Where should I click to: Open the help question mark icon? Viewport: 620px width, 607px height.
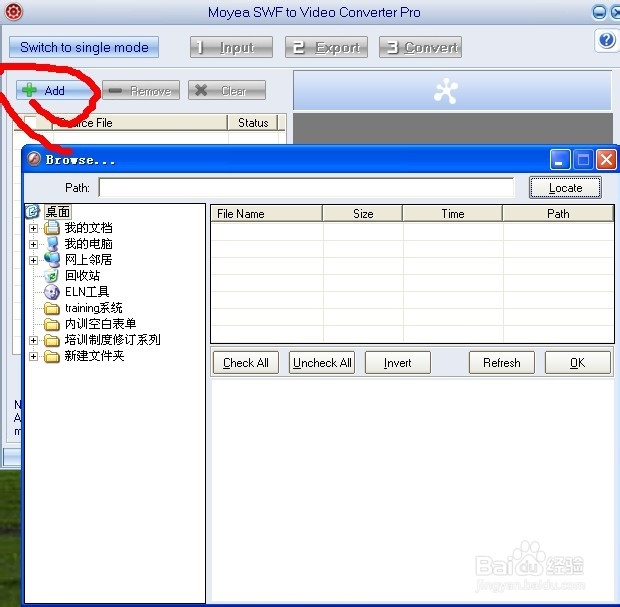pos(607,40)
